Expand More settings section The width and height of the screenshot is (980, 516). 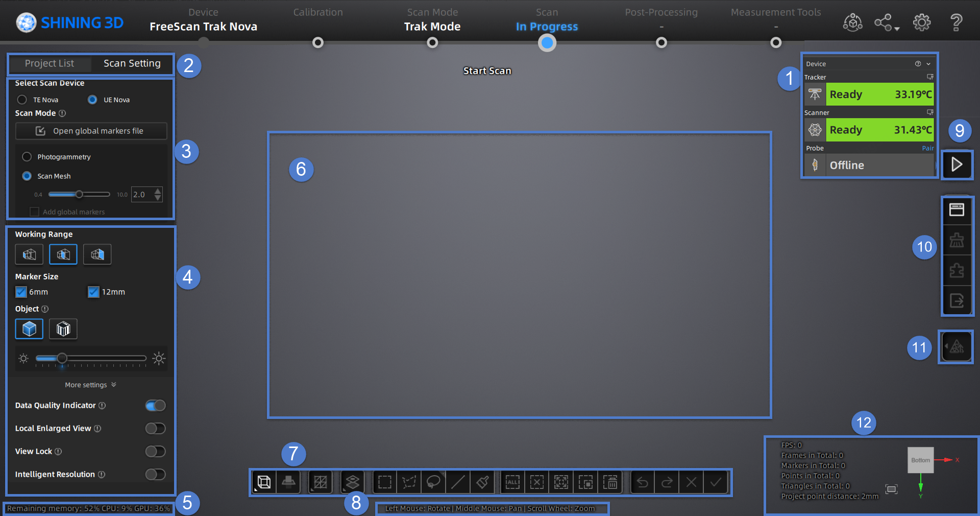tap(90, 385)
